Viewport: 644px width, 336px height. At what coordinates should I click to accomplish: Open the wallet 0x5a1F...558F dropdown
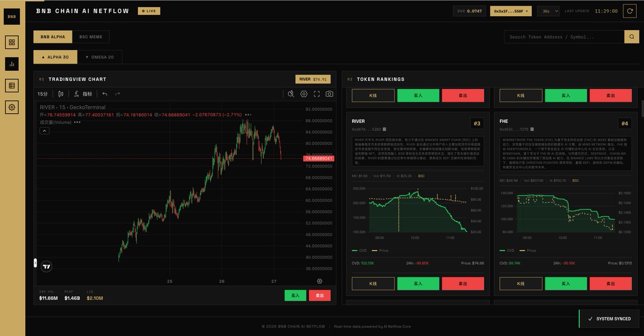pyautogui.click(x=511, y=11)
